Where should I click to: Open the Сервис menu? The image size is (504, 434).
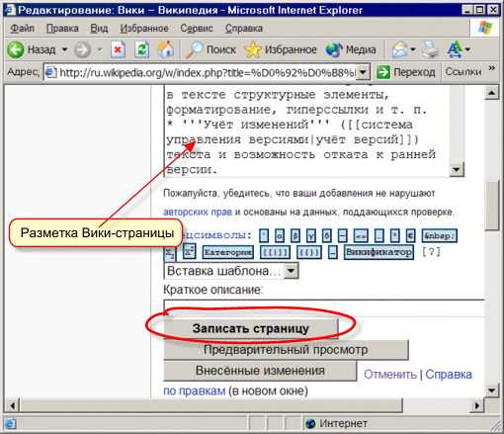coord(197,29)
